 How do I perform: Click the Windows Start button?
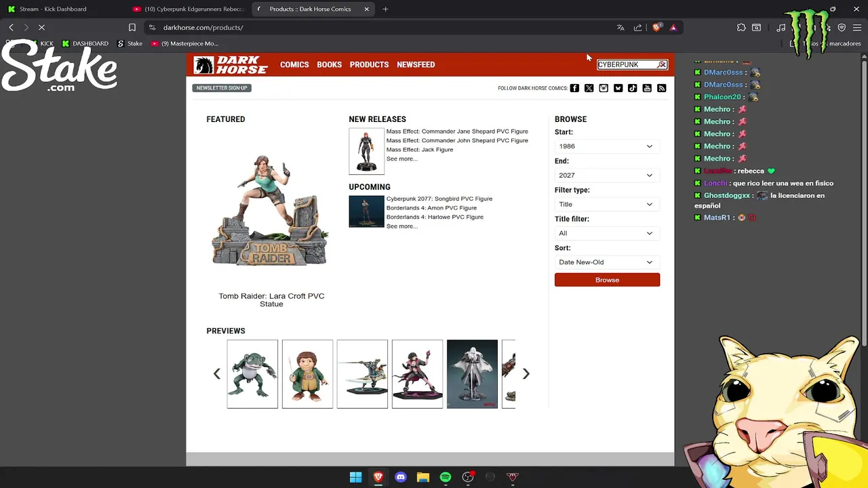point(355,477)
